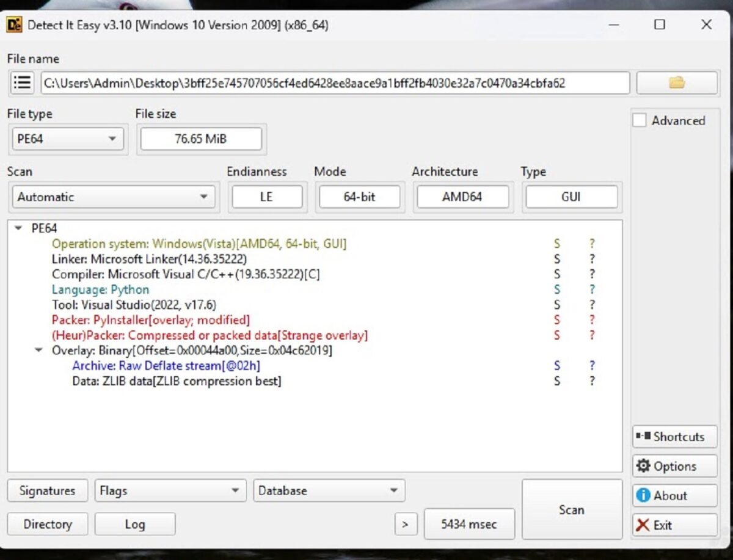This screenshot has width=733, height=560.
Task: Enable the Advanced checkbox
Action: (x=639, y=120)
